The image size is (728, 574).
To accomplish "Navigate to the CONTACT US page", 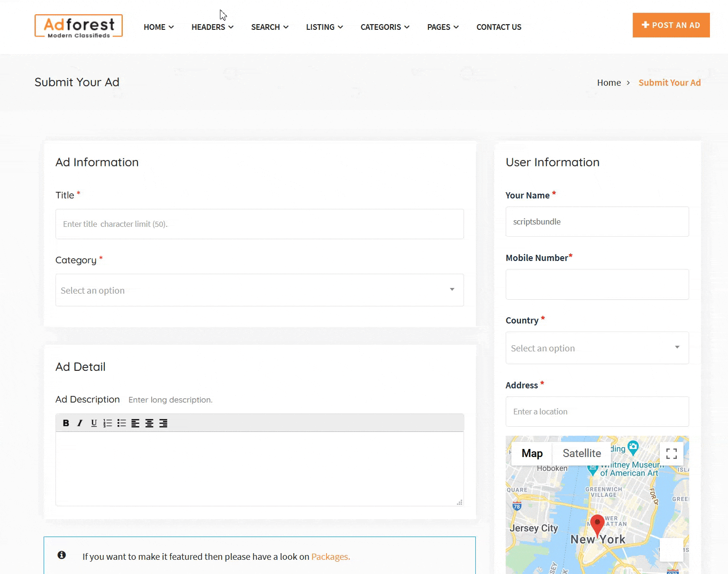I will pyautogui.click(x=499, y=27).
